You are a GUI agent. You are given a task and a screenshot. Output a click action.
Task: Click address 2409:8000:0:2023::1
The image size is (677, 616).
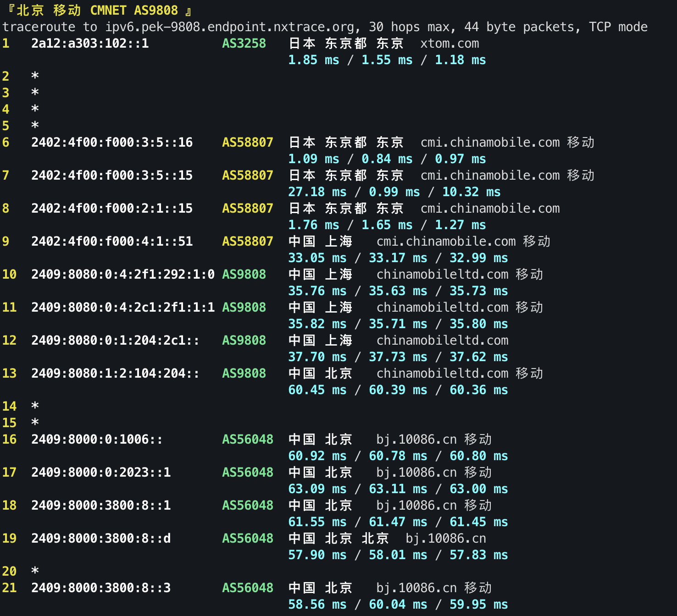pos(101,473)
